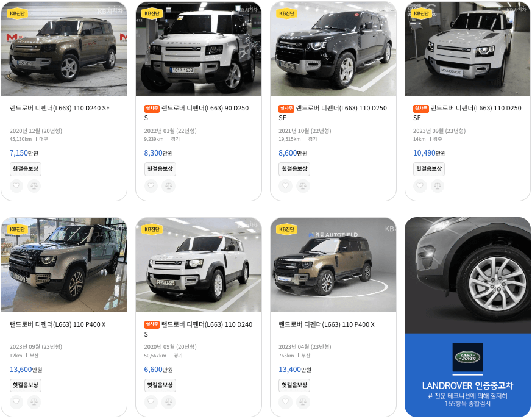Favorite the 10,490만원 Defender with heart icon
The image size is (532, 419).
(x=420, y=186)
